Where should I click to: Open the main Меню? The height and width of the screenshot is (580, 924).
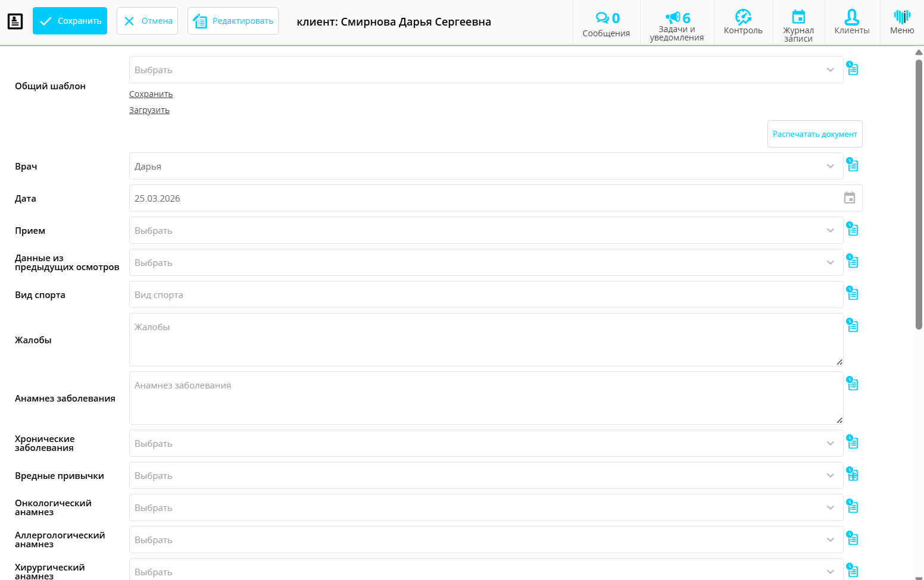901,22
